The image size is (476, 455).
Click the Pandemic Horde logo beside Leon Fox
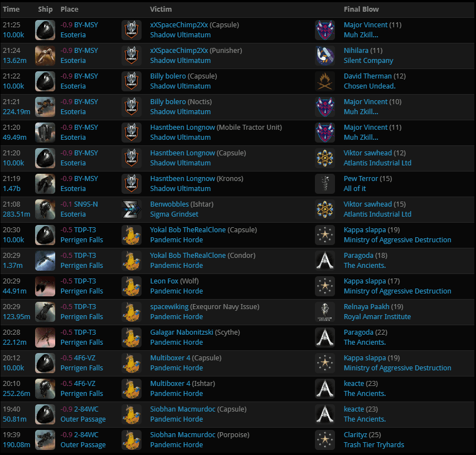click(132, 286)
